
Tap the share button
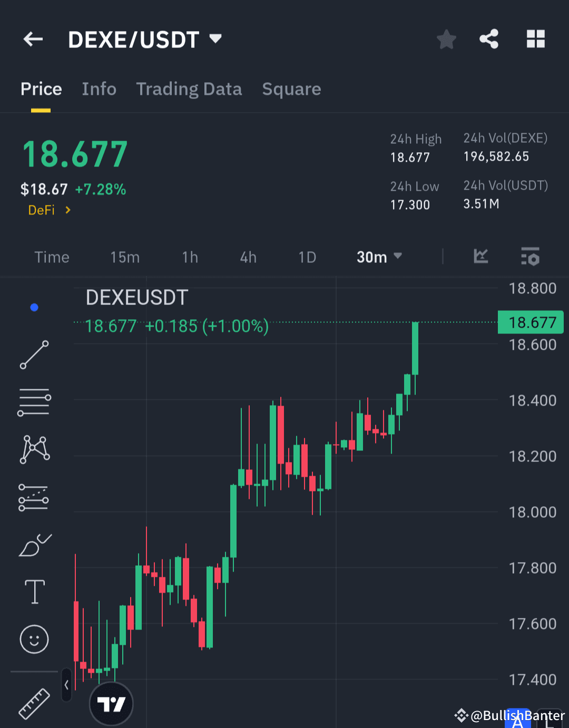point(489,39)
